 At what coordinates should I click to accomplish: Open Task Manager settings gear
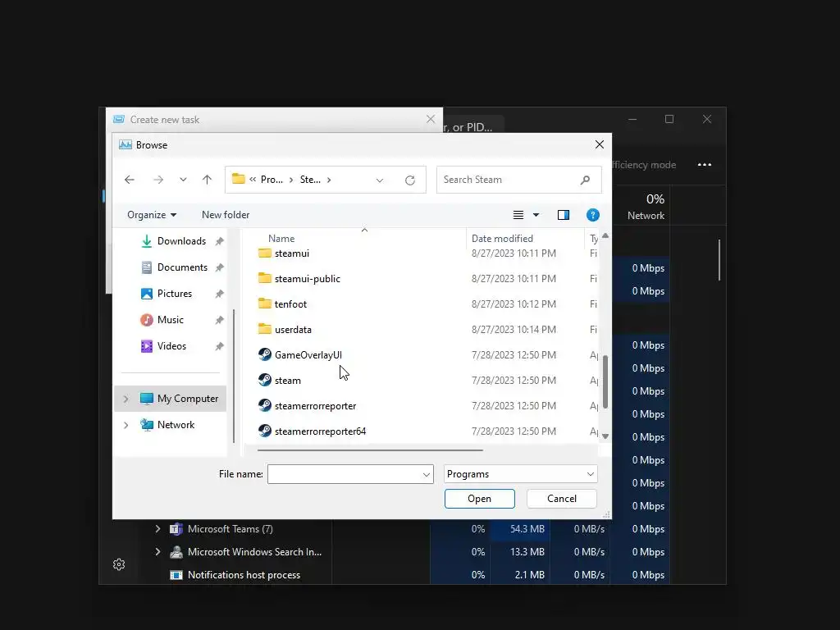(x=119, y=564)
